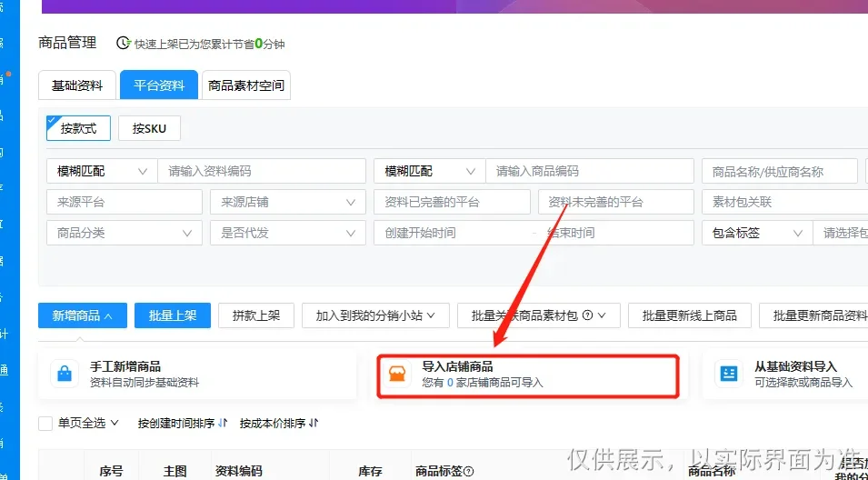Expand the 商品分类 dropdown
This screenshot has width=868, height=480.
coord(124,233)
